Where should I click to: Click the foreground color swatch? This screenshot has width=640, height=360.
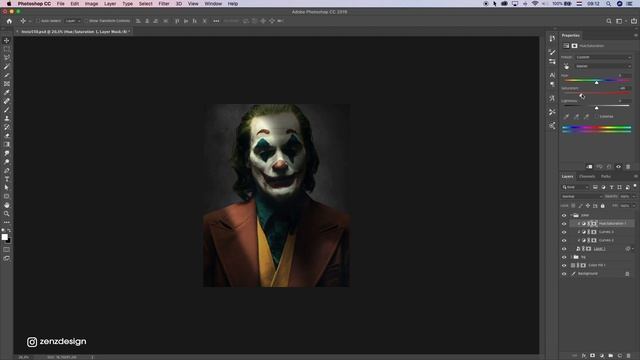coord(4,237)
